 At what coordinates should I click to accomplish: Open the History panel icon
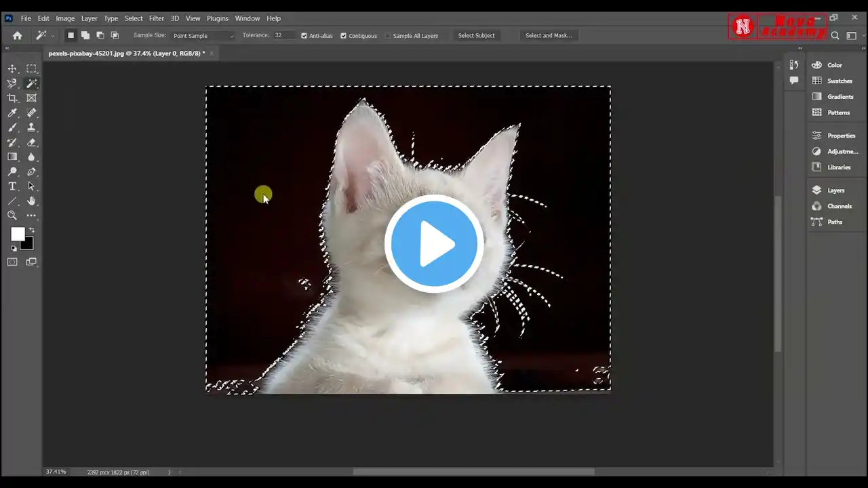tap(794, 65)
